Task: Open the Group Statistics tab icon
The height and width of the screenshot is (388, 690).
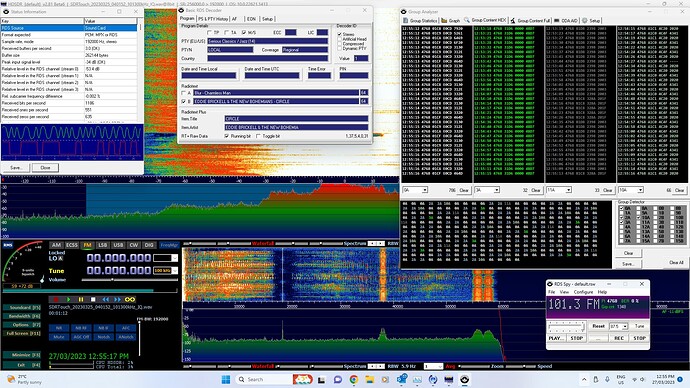Action: tap(406, 21)
